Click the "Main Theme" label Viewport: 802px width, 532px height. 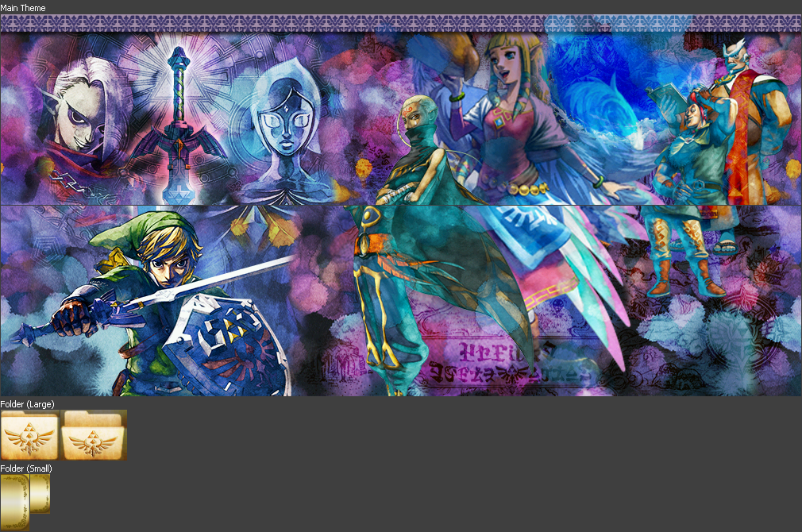(x=23, y=8)
